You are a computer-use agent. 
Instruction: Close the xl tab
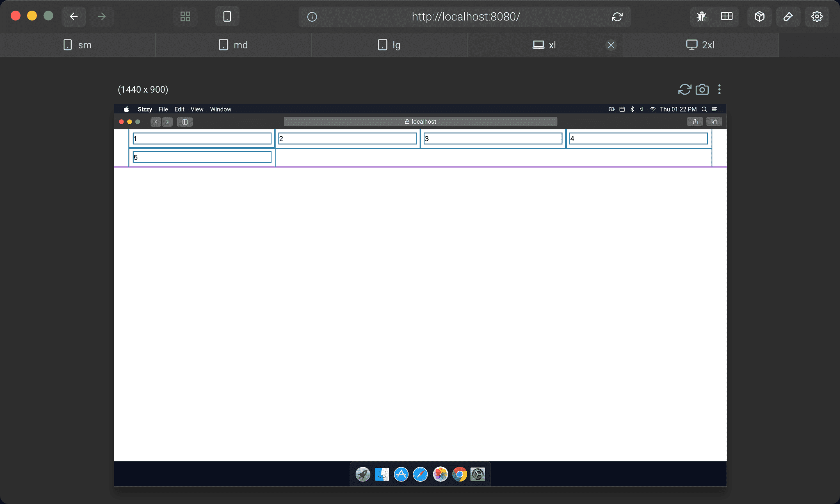611,45
